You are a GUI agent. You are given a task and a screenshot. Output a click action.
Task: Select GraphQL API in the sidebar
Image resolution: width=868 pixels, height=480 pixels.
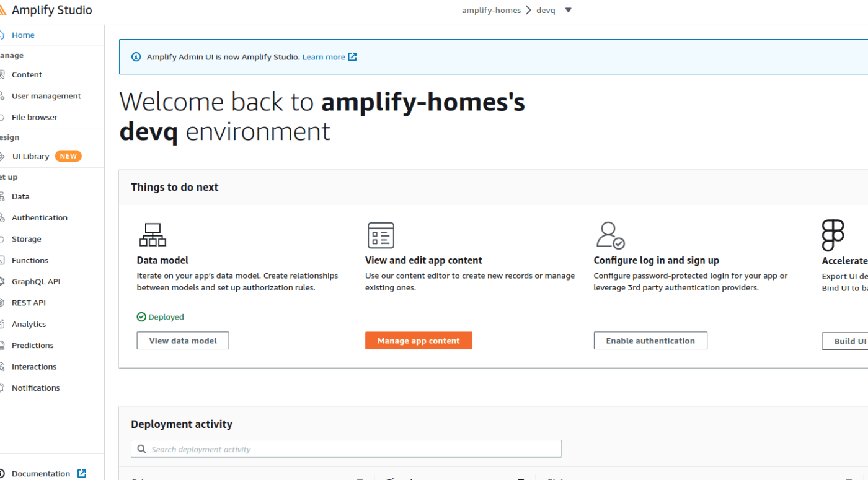point(35,282)
